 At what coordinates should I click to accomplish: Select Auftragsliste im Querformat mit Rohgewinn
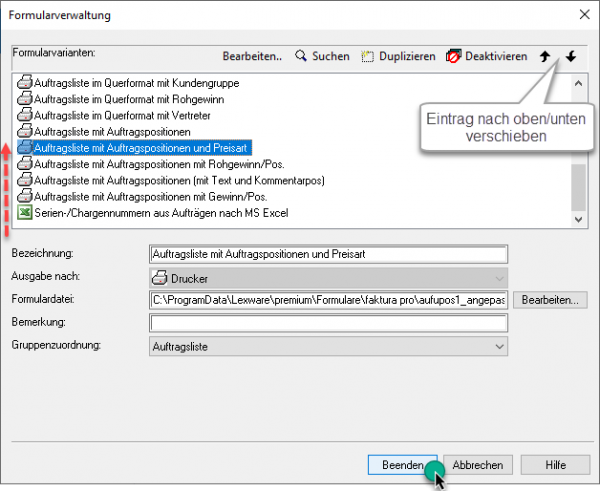[129, 99]
